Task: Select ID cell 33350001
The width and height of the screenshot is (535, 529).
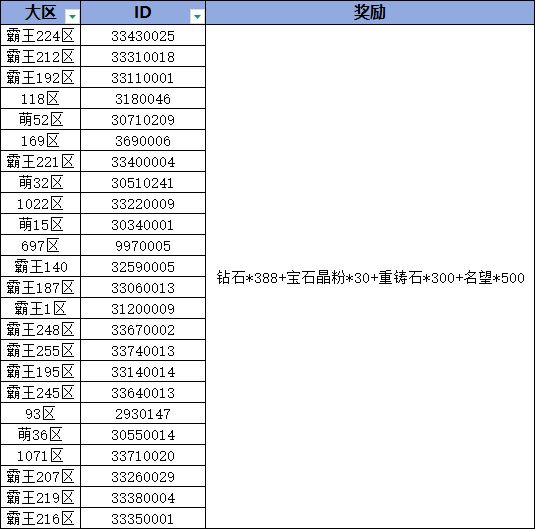Action: click(143, 518)
